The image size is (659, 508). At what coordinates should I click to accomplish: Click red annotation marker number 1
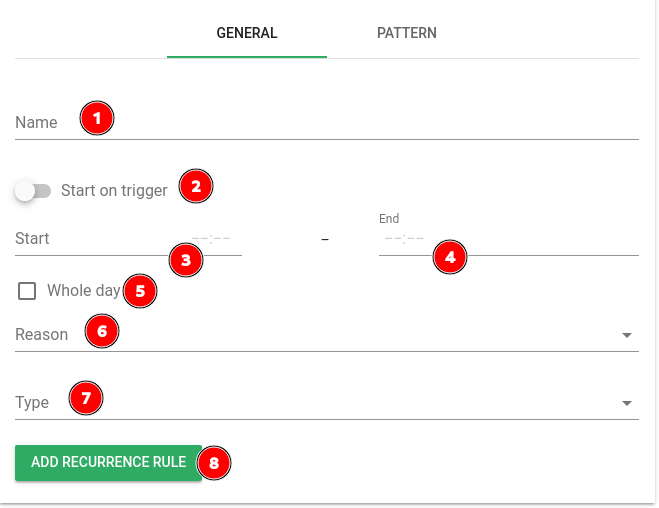pos(97,118)
